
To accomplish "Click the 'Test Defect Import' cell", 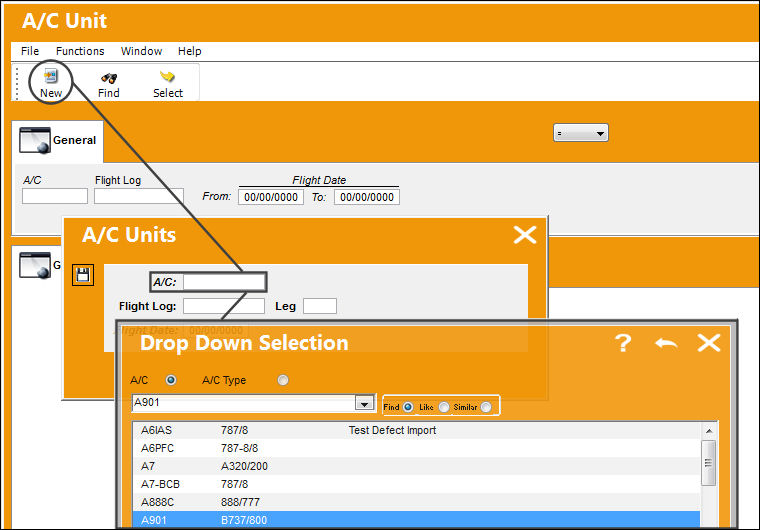I will [392, 430].
